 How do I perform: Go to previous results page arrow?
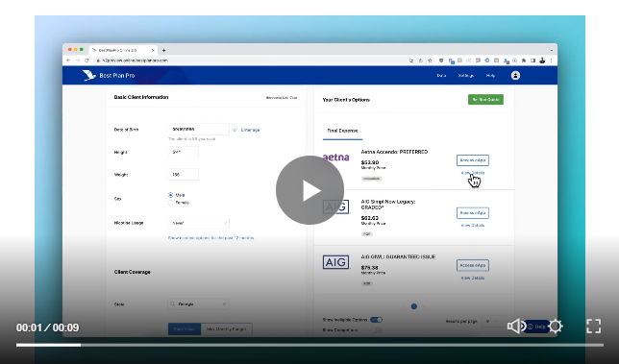405,306
